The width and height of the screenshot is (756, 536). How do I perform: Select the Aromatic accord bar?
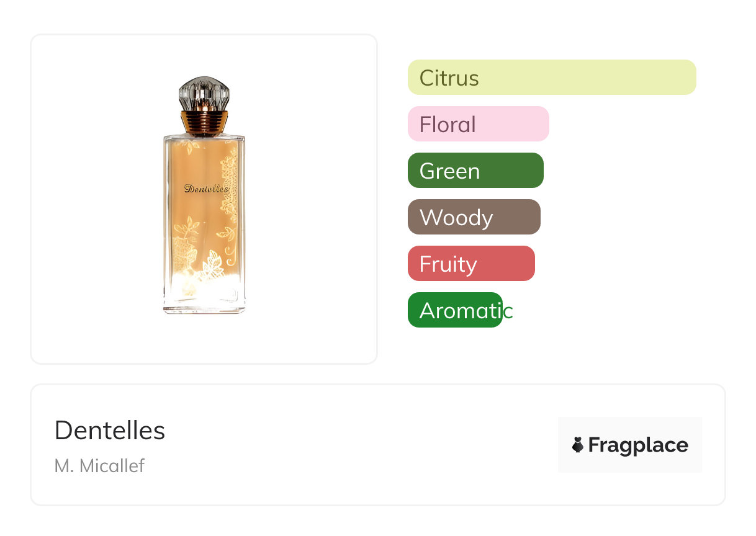[x=454, y=310]
